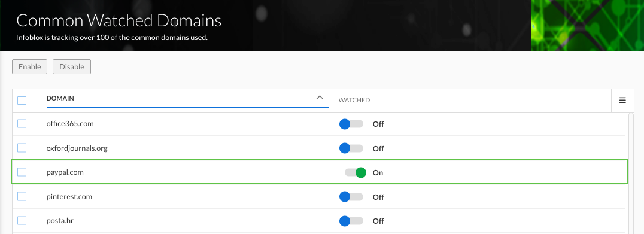Select the pinterest.com row checkbox
This screenshot has width=644, height=234.
pos(22,197)
